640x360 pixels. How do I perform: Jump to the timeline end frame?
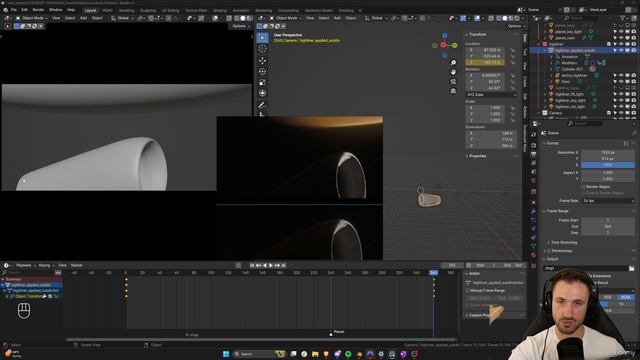pos(283,265)
